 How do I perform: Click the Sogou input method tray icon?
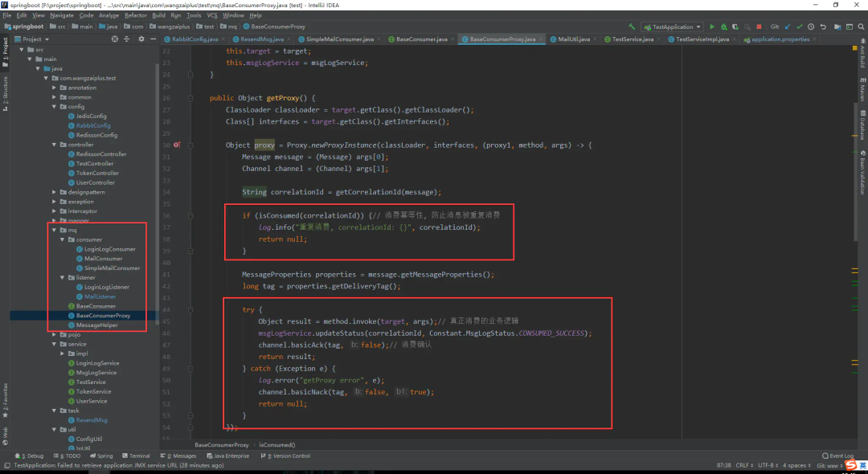[x=850, y=465]
